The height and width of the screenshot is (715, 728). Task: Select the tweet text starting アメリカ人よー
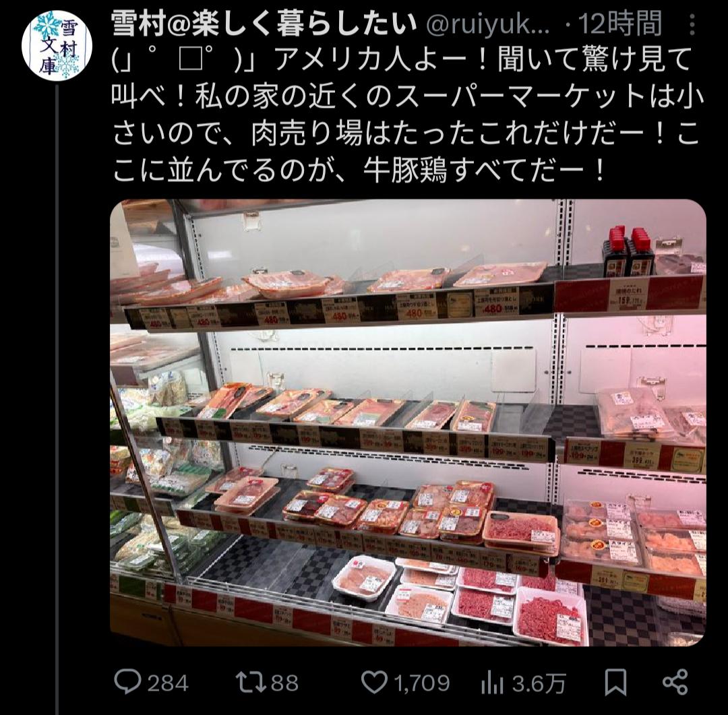coord(408,115)
